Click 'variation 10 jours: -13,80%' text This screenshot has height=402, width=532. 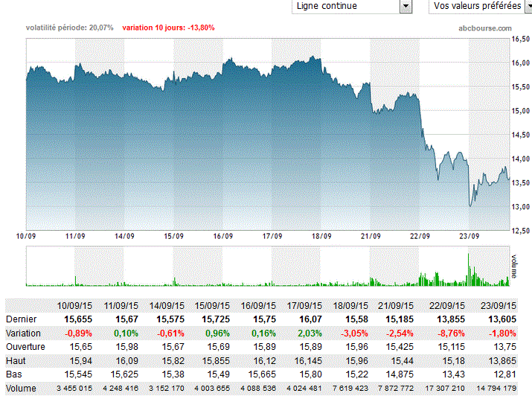(168, 28)
